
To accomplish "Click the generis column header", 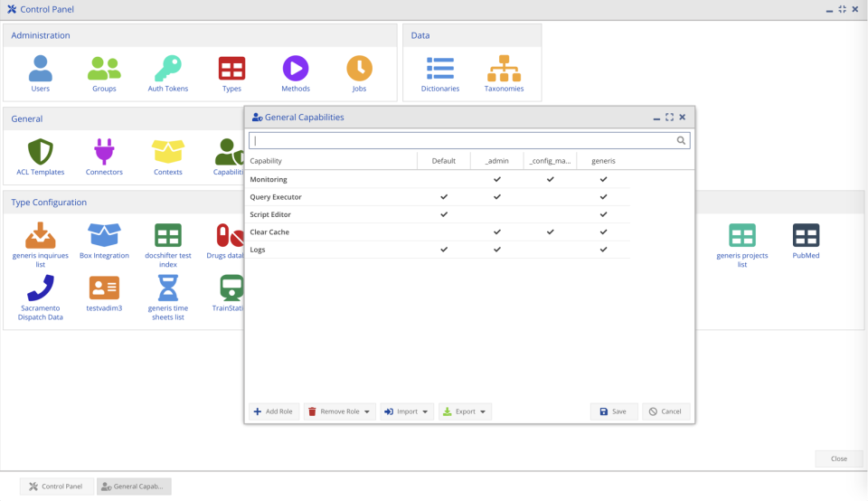I will pos(603,161).
